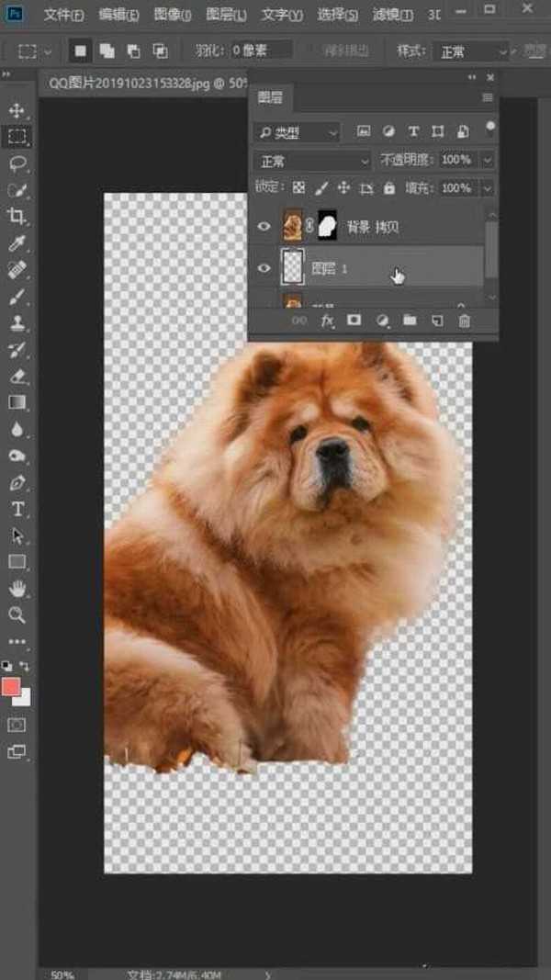Toggle lock transparent pixels in Layers panel
This screenshot has width=551, height=980.
[x=299, y=188]
